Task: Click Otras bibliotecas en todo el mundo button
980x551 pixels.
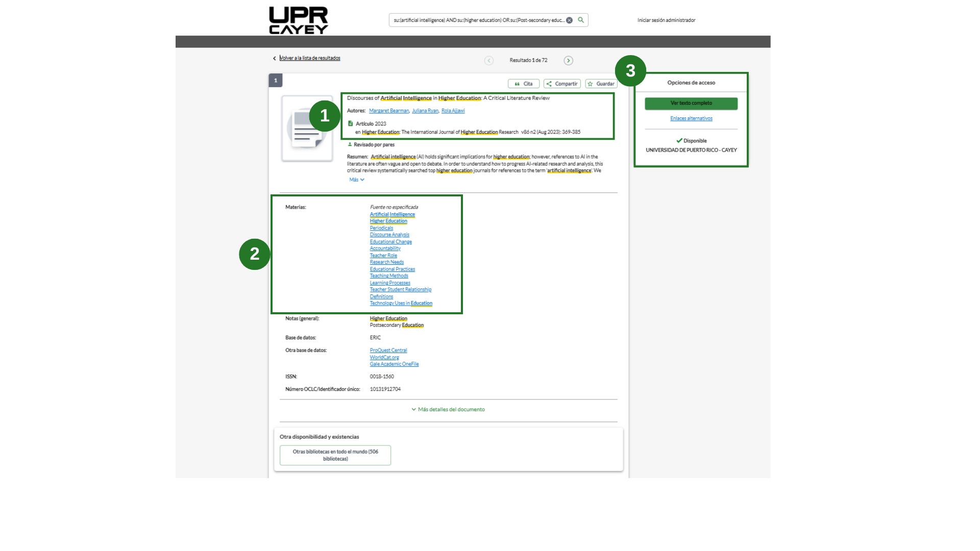Action: pyautogui.click(x=335, y=455)
